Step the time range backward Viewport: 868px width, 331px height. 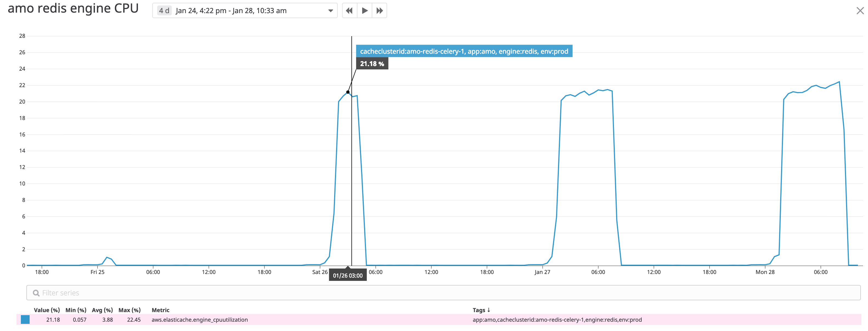click(x=350, y=10)
